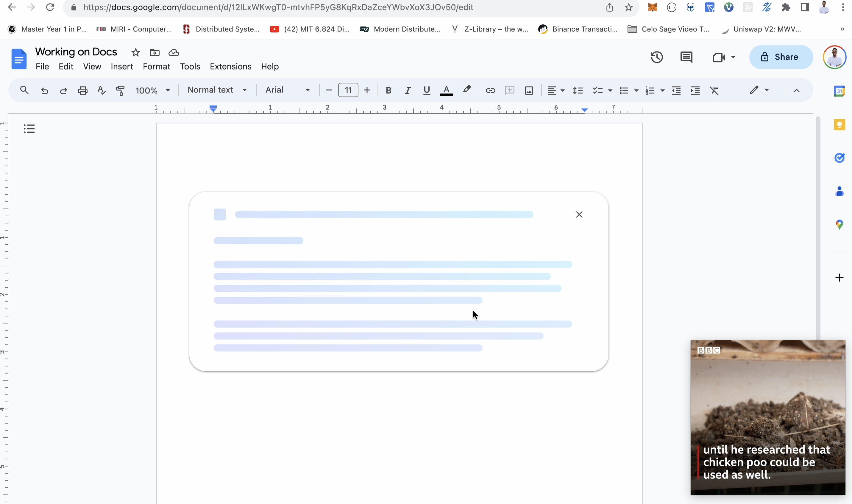Viewport: 852px width, 504px height.
Task: Open the Normal text style dropdown
Action: click(217, 90)
